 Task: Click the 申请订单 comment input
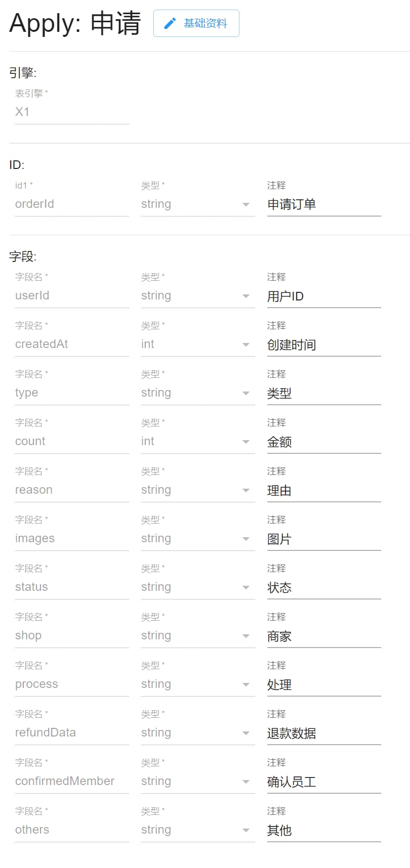[x=324, y=204]
